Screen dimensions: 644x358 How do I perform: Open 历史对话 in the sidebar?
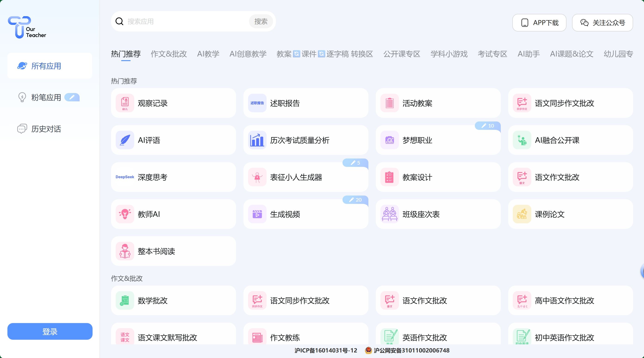(x=46, y=129)
